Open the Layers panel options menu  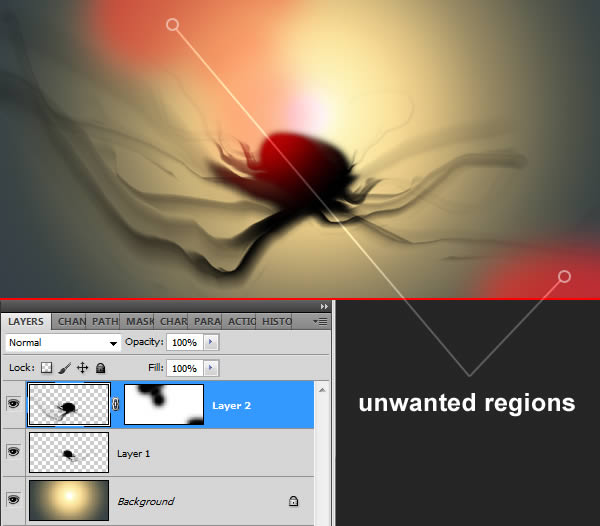[320, 321]
